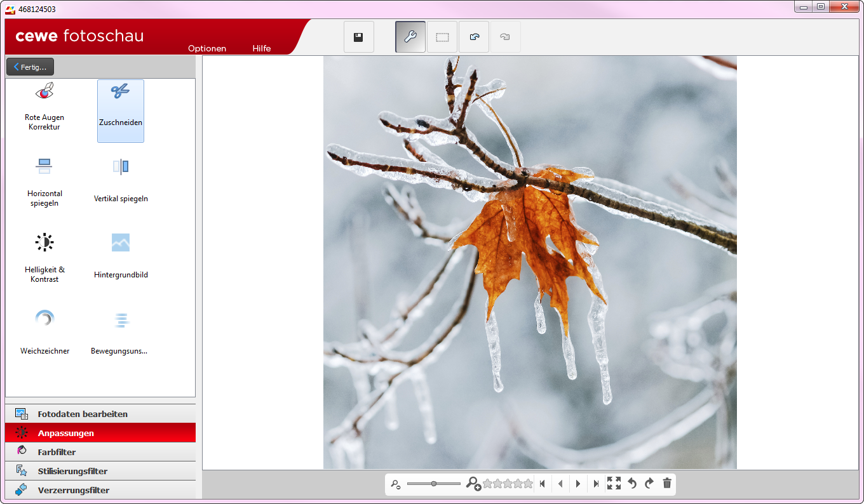Zoom out with the minus magnifier
Screen dimensions: 864x504
[x=395, y=484]
